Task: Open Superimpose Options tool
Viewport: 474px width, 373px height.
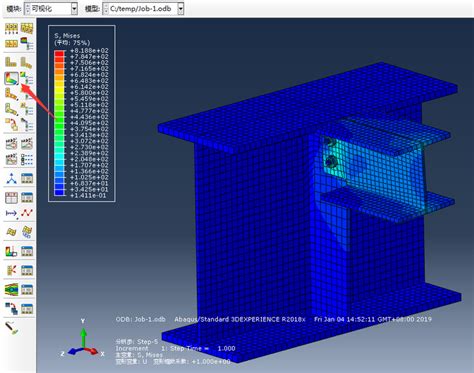Action: (x=27, y=29)
